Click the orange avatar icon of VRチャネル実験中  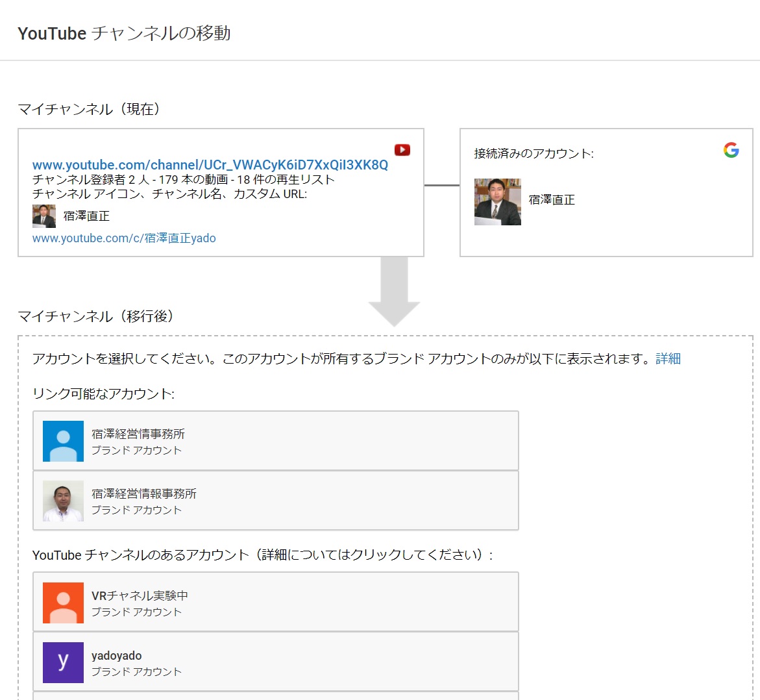[x=63, y=603]
